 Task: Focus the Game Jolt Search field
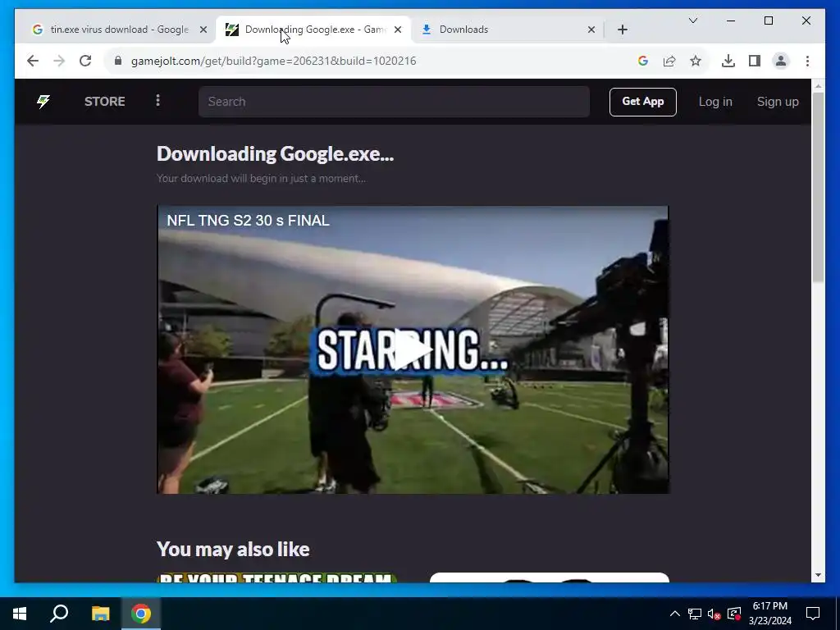click(x=394, y=102)
